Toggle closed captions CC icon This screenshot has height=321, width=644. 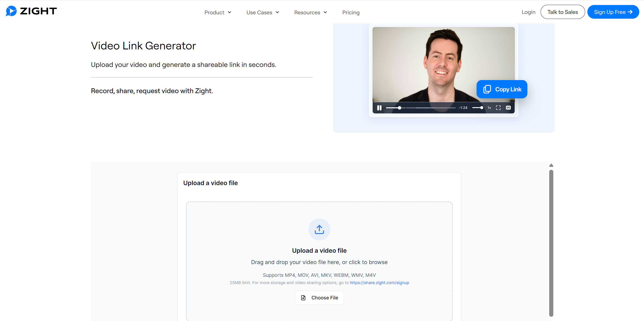point(508,108)
